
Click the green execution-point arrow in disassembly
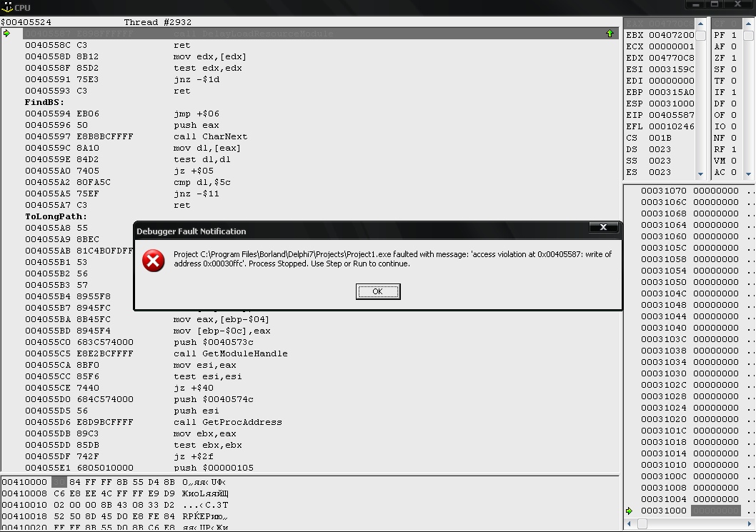click(x=7, y=34)
